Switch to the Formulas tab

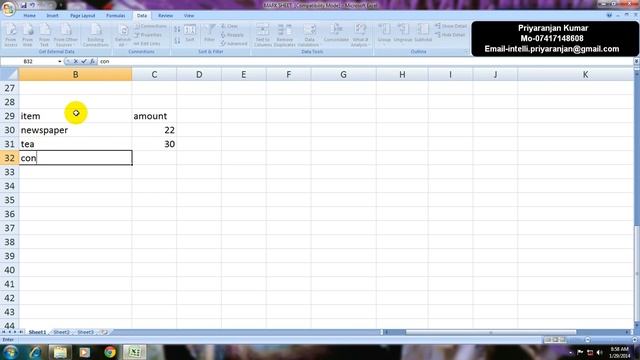116,16
